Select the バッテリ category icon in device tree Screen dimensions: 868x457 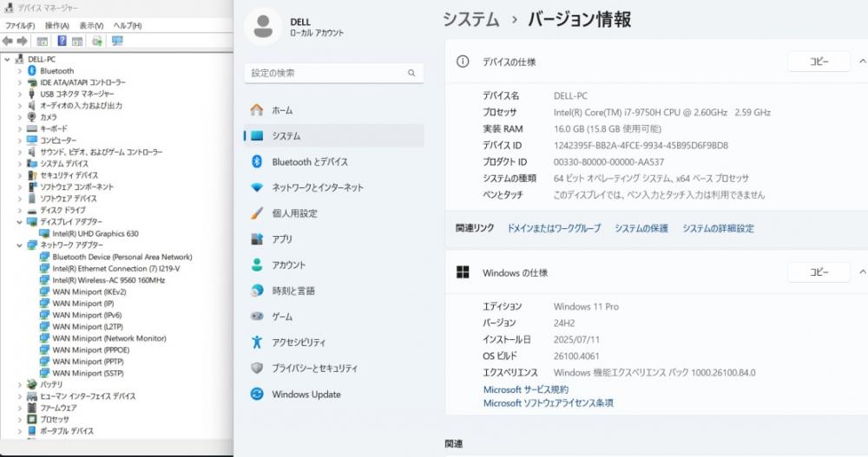pyautogui.click(x=32, y=384)
